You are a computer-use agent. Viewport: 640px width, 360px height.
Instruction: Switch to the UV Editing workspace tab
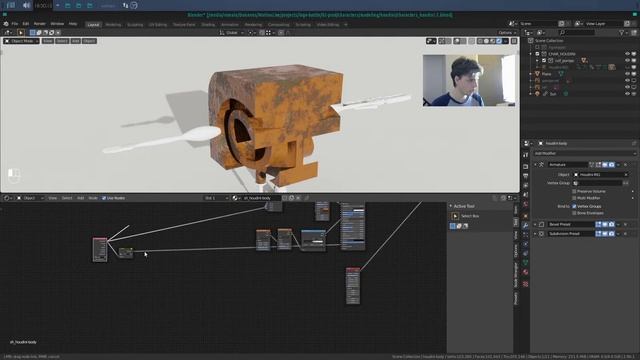[158, 24]
